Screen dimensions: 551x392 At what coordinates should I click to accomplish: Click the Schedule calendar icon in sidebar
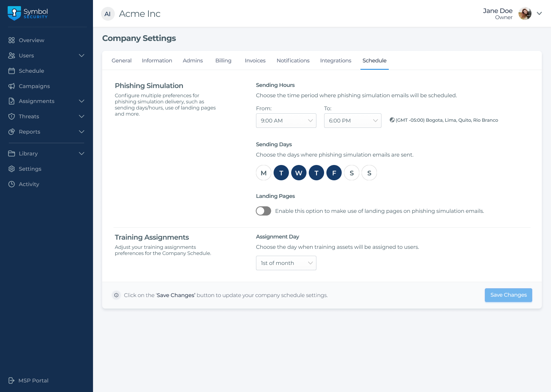pos(11,71)
